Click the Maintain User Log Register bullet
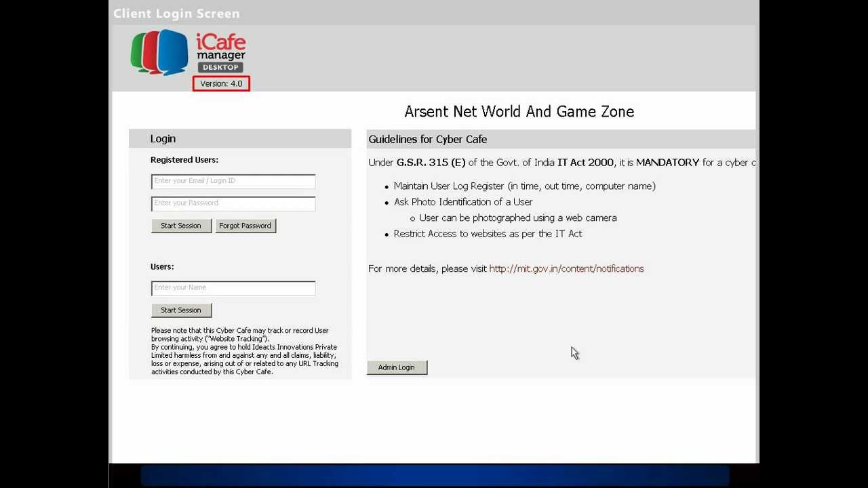The width and height of the screenshot is (868, 488). pos(524,186)
